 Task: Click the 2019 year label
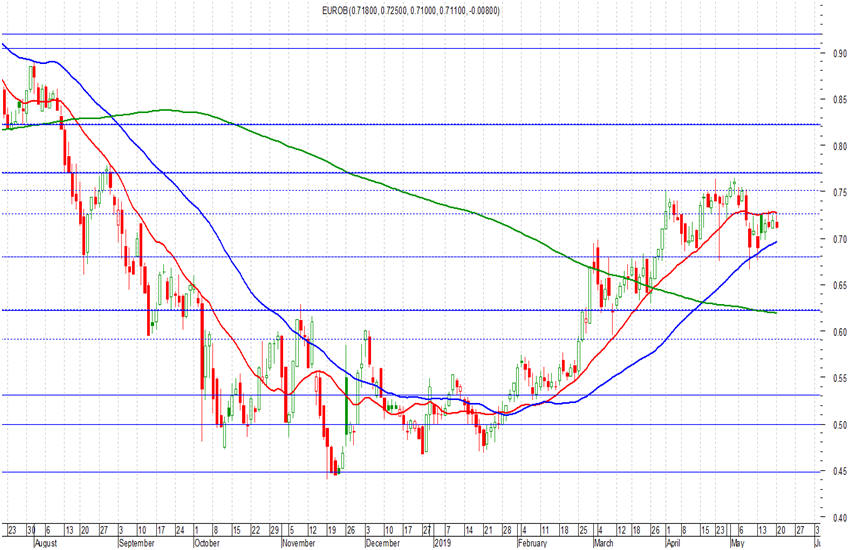click(443, 543)
